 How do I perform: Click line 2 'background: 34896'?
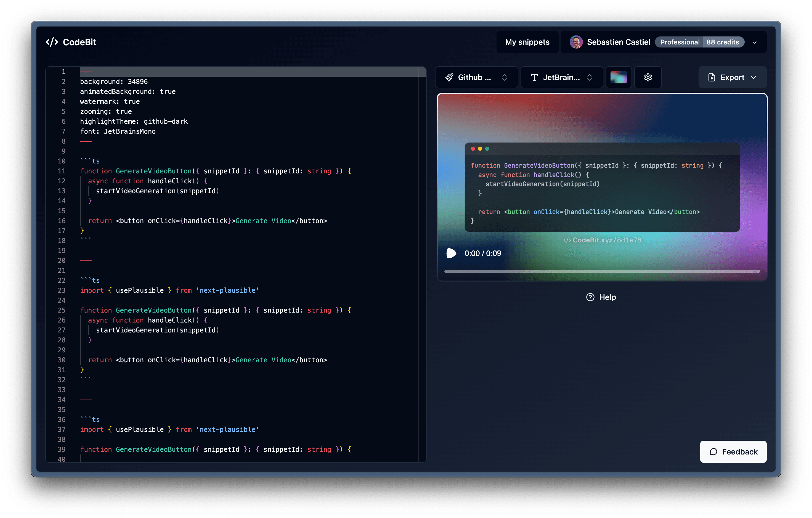coord(114,82)
